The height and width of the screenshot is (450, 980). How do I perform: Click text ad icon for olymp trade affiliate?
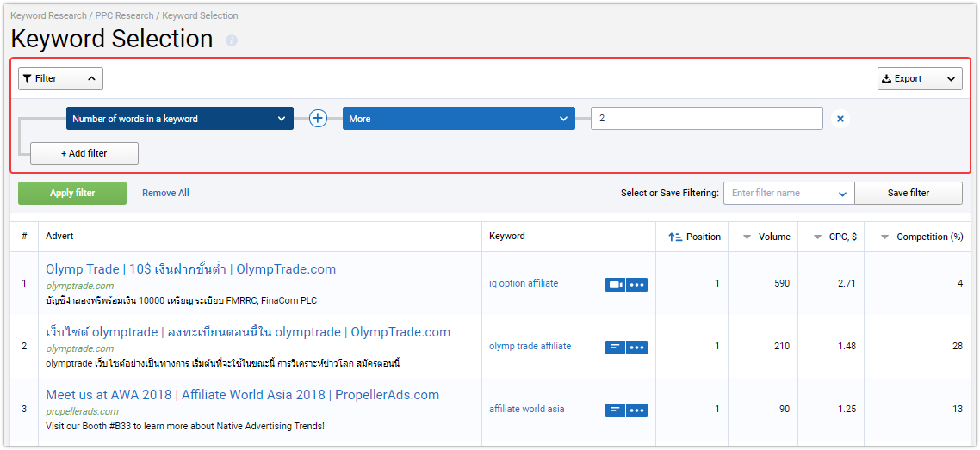coord(615,348)
